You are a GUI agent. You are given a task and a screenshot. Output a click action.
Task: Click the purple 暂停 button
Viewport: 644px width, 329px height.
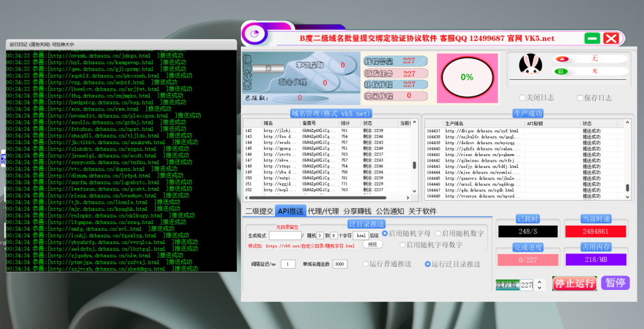click(x=614, y=282)
